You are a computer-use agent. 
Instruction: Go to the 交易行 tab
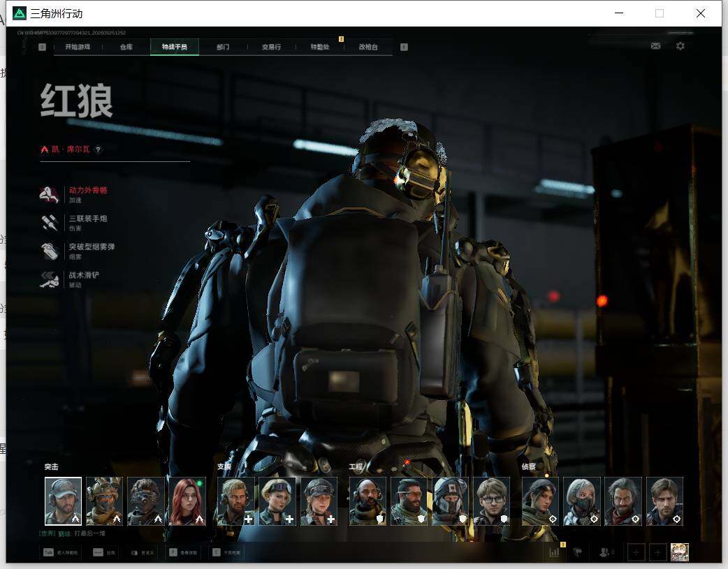(x=271, y=47)
